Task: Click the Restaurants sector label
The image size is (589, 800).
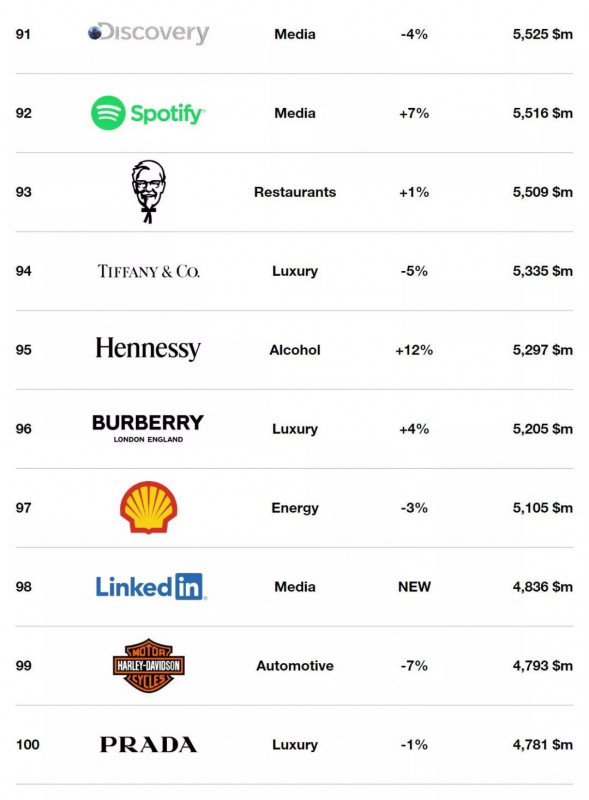Action: pyautogui.click(x=295, y=192)
